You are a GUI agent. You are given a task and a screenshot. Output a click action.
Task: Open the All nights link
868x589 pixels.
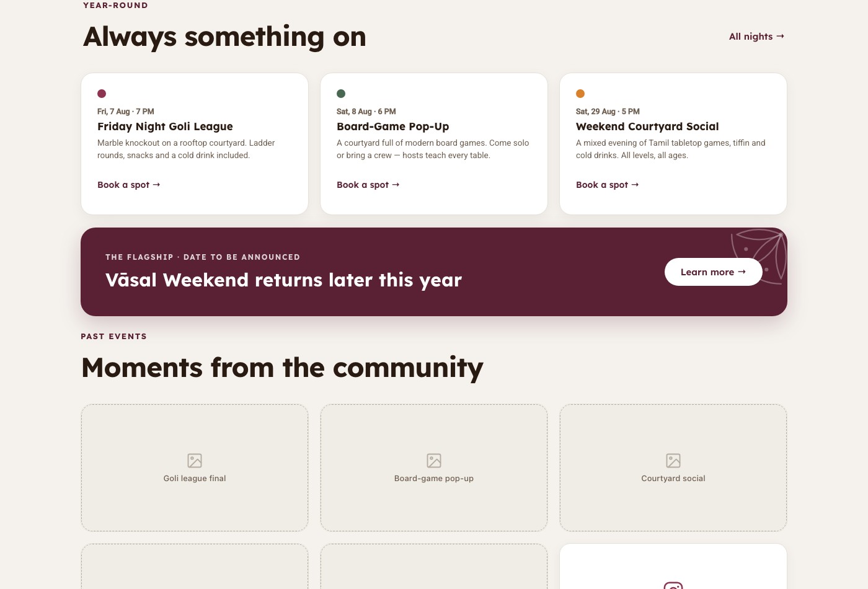(756, 37)
